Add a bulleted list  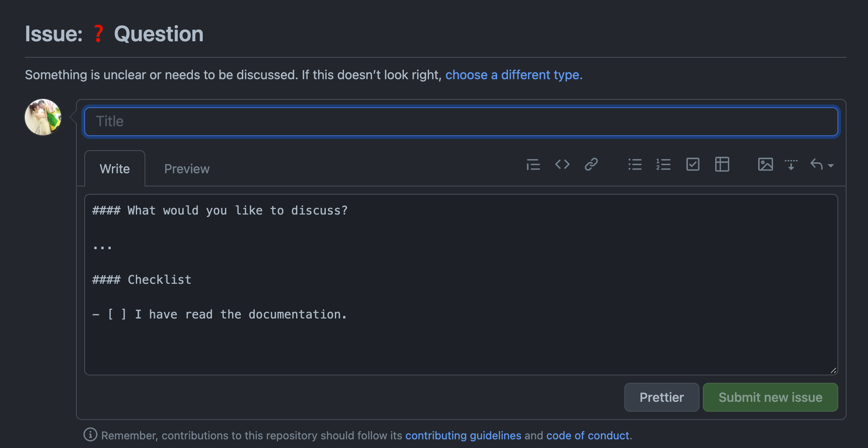[x=635, y=164]
